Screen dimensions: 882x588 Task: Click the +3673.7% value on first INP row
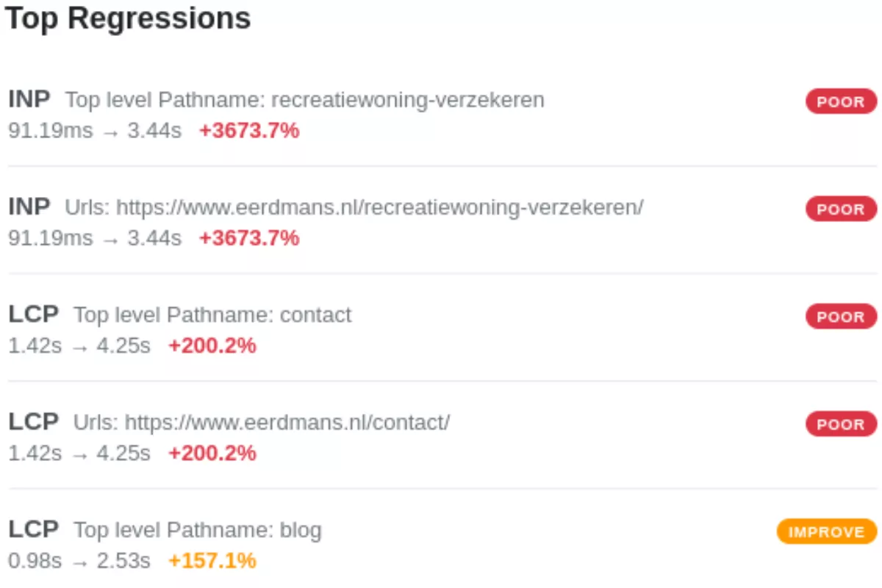248,131
